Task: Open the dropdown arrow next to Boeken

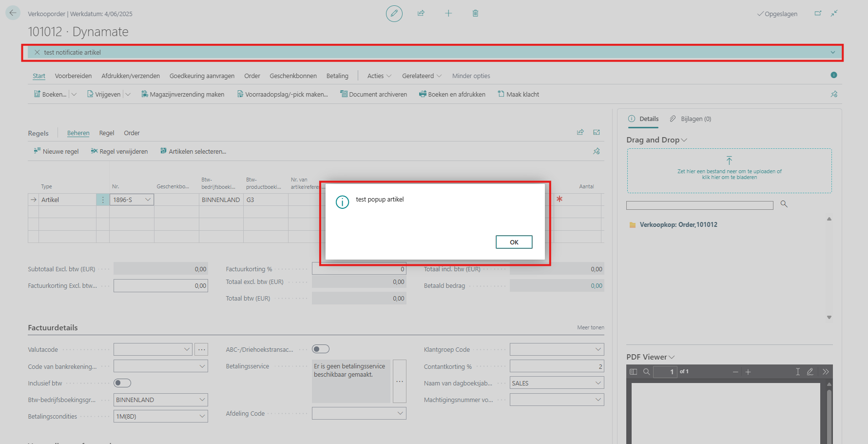Action: 74,94
